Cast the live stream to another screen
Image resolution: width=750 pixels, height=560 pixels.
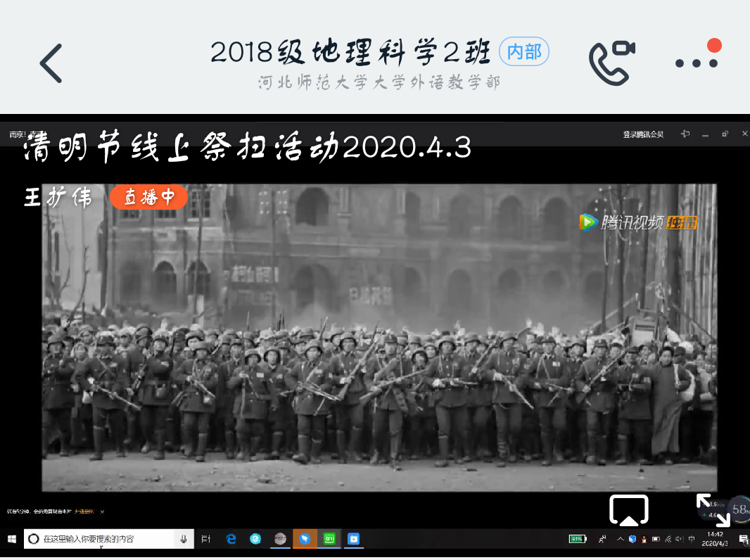coord(628,510)
